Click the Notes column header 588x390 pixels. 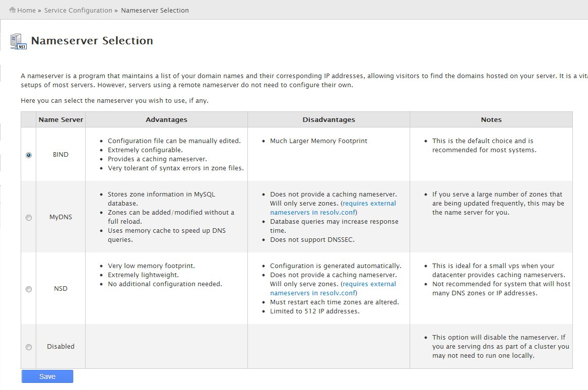point(491,119)
